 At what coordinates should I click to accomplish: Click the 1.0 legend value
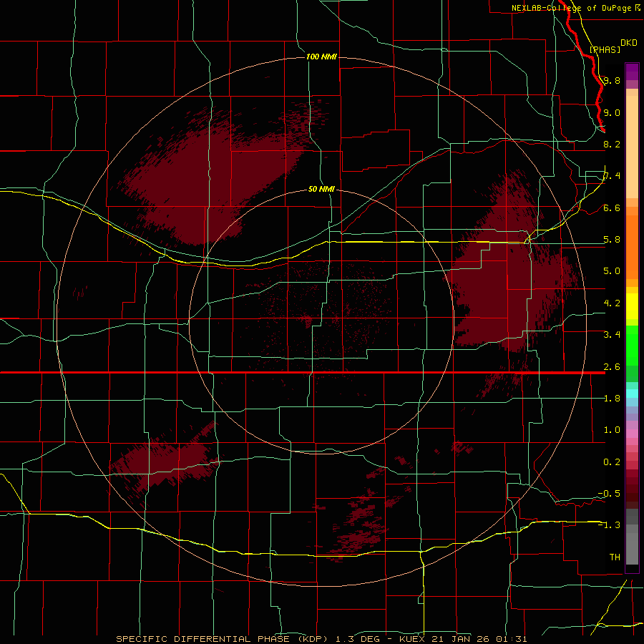click(612, 430)
